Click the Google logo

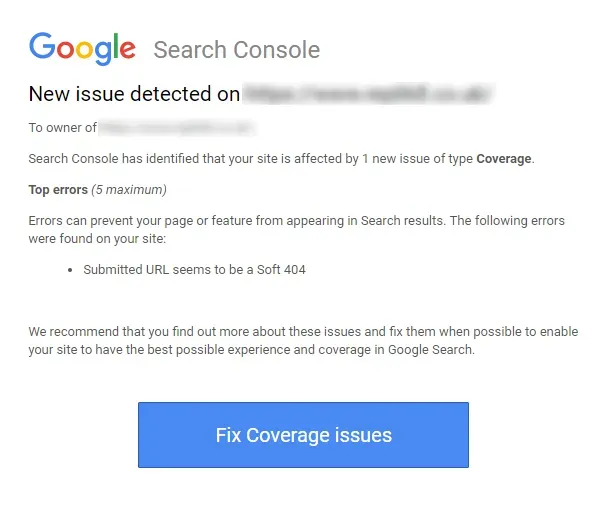pos(82,48)
